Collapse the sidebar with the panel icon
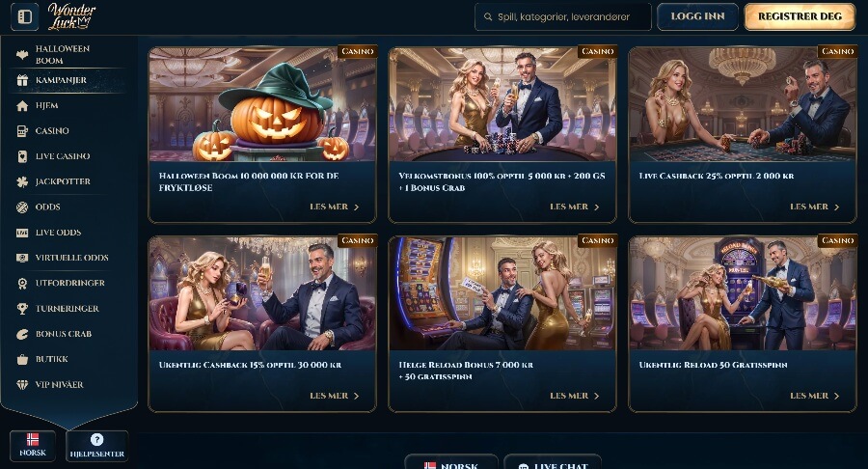The image size is (868, 469). tap(25, 16)
